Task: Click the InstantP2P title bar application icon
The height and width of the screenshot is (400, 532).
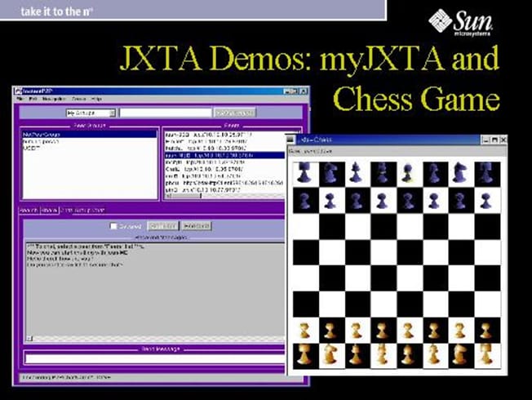Action: 18,91
